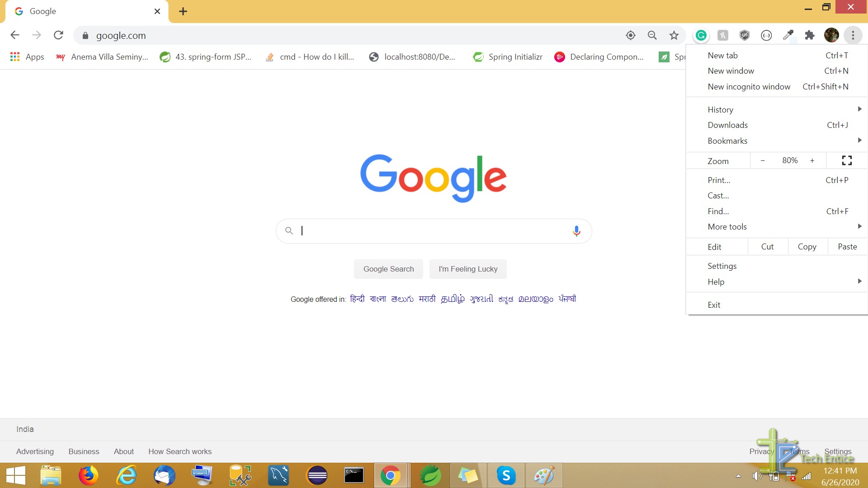Click the screen capture/eyedropper icon
Screen dimensions: 868x488
(x=788, y=35)
